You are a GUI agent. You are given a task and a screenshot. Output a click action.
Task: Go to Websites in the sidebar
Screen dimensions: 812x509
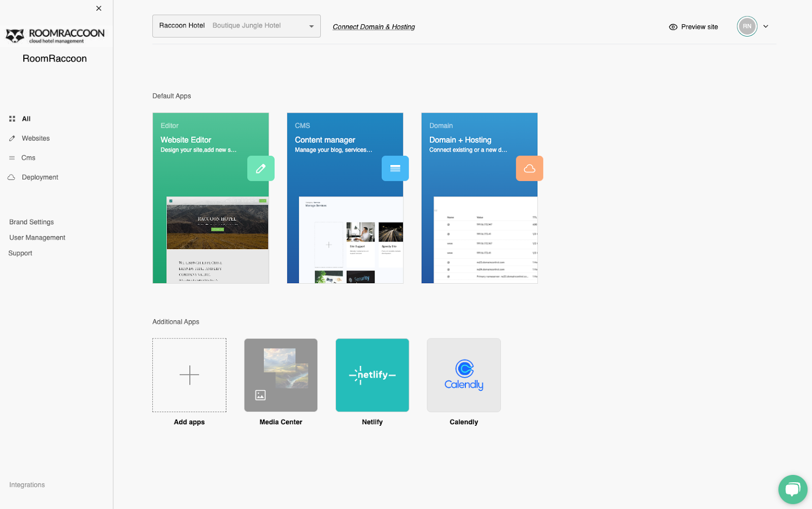36,138
